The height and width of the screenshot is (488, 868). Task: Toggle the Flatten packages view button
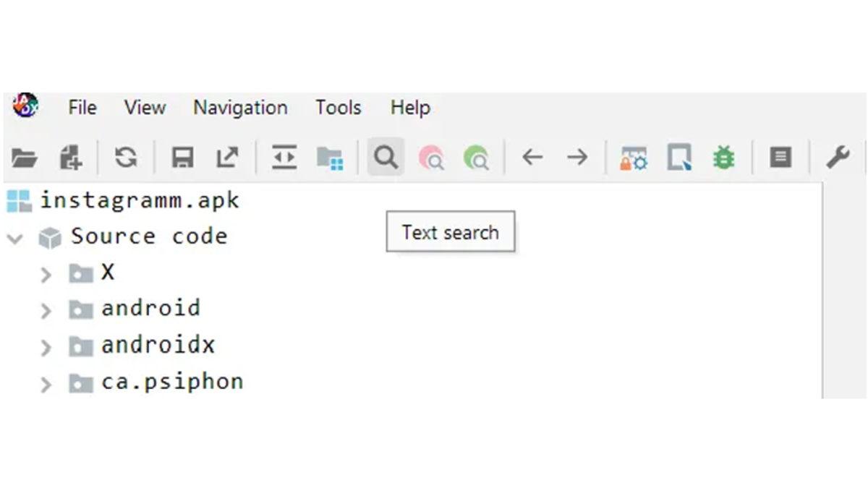(330, 157)
